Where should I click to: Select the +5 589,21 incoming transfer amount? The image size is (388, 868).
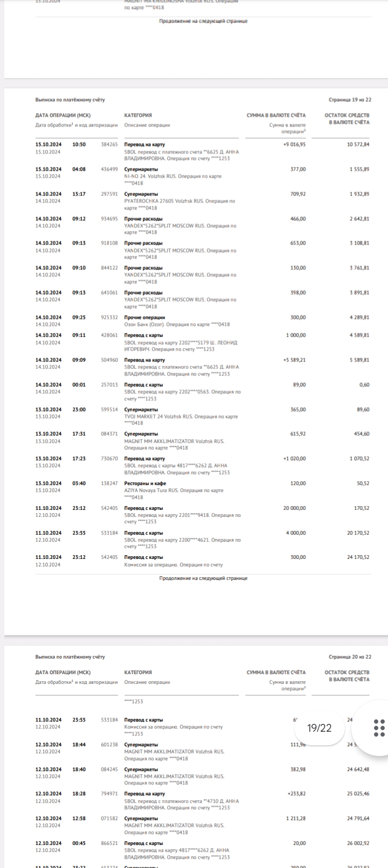click(x=294, y=360)
